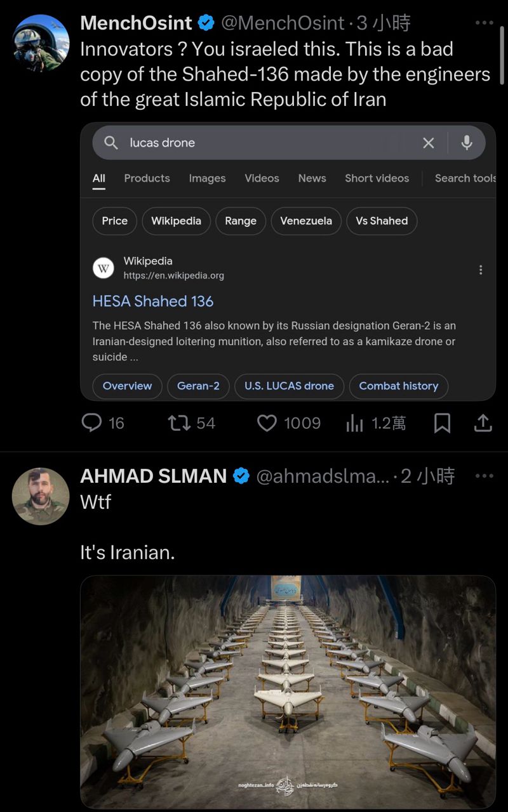Jump to the U.S. LUCAS drone section
The image size is (508, 812).
[289, 386]
